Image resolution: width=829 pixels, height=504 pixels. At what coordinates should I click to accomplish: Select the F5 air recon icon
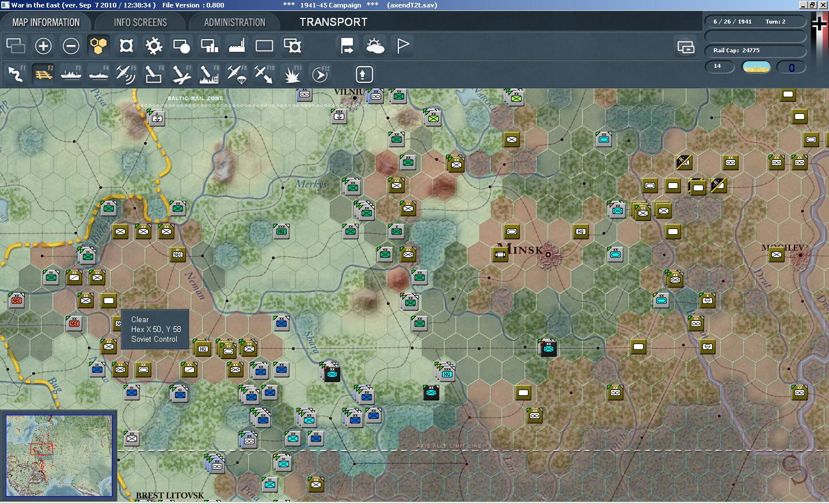pyautogui.click(x=126, y=74)
